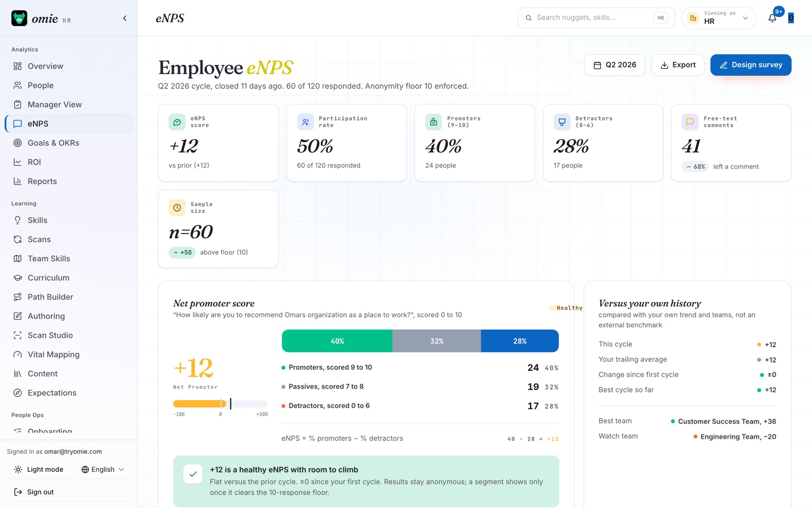Click the Promoters card icon
The width and height of the screenshot is (812, 508).
pos(433,122)
